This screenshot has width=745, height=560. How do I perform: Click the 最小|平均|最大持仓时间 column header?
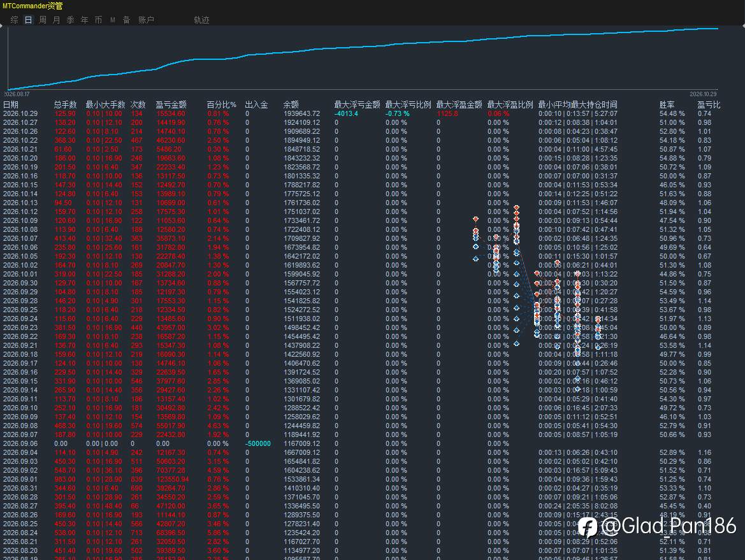[578, 104]
